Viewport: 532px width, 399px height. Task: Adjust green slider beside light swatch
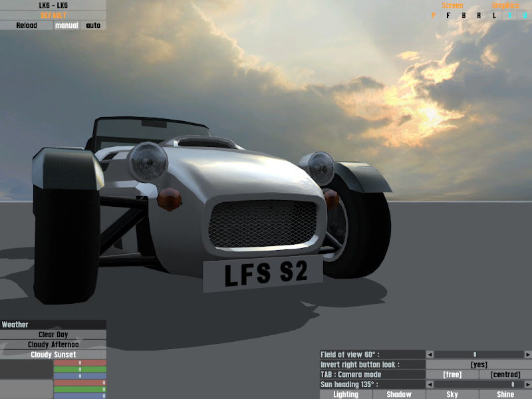click(80, 390)
